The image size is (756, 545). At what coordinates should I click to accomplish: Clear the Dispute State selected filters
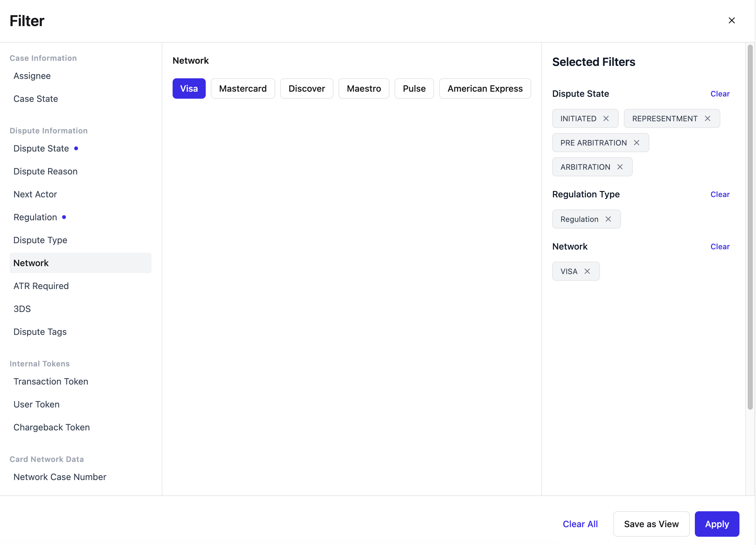pyautogui.click(x=720, y=94)
